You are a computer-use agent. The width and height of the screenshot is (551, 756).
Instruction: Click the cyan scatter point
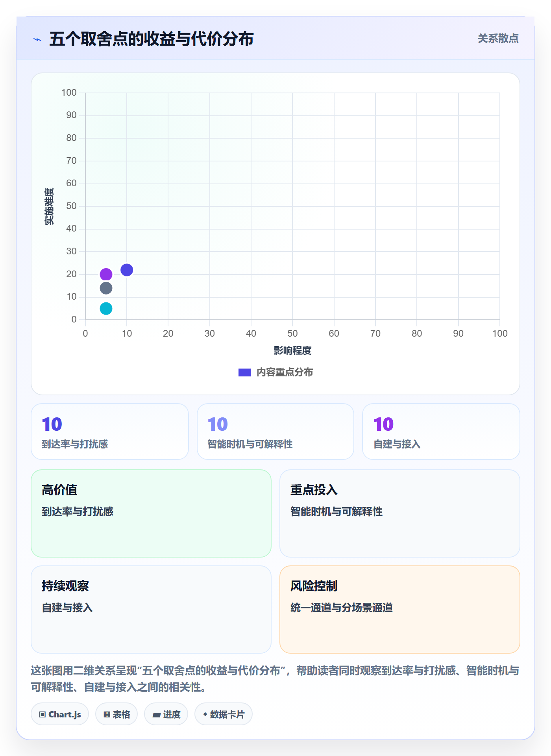pos(106,309)
